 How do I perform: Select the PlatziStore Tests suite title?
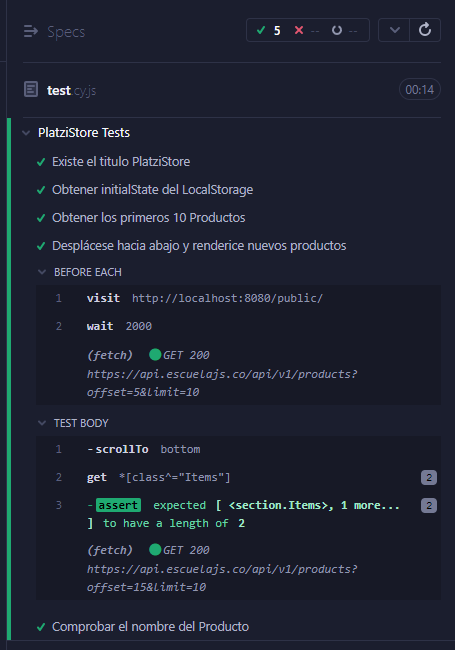coord(84,133)
